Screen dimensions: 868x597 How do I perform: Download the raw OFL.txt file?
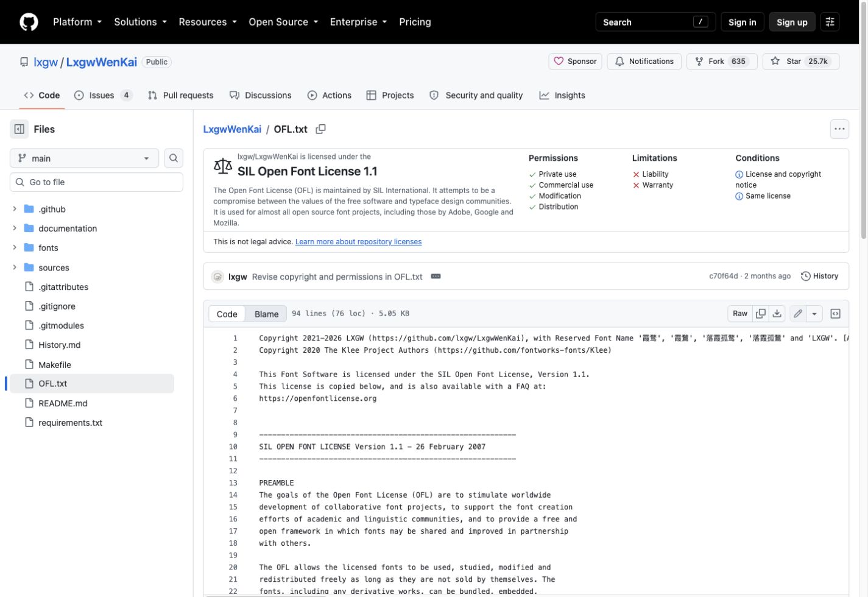[777, 314]
